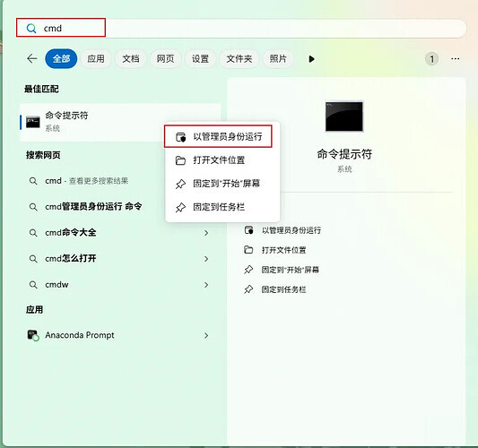Click the round badge showing number 1
The width and height of the screenshot is (478, 448).
coord(431,59)
